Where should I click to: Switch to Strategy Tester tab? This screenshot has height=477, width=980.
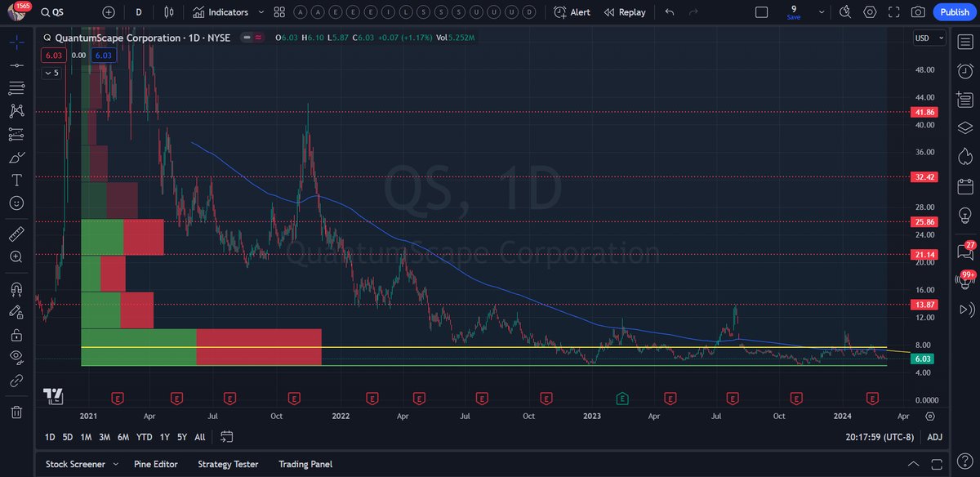pos(228,464)
